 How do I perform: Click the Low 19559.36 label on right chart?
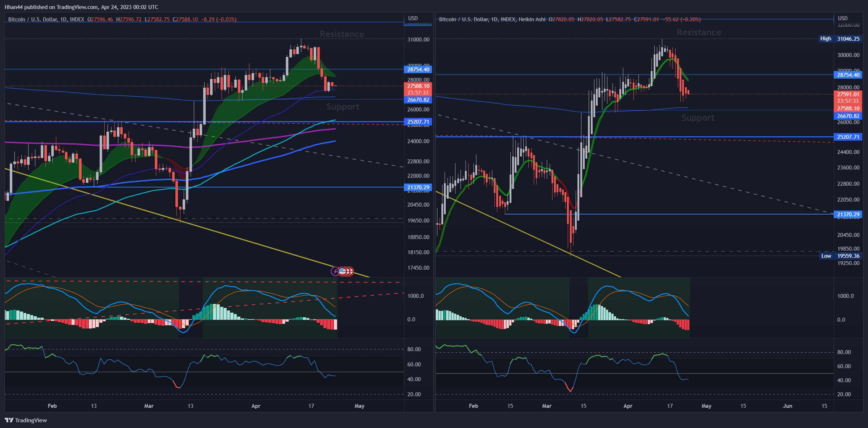click(x=840, y=256)
